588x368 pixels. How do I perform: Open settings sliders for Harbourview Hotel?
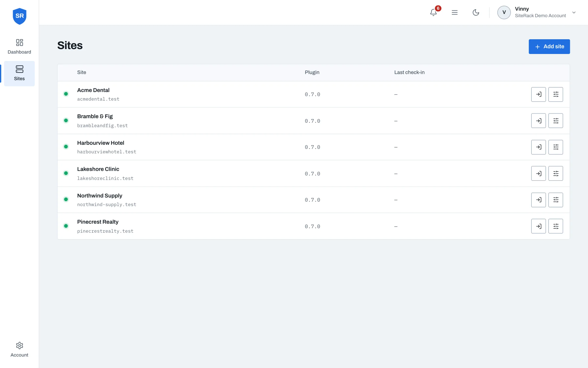[555, 147]
